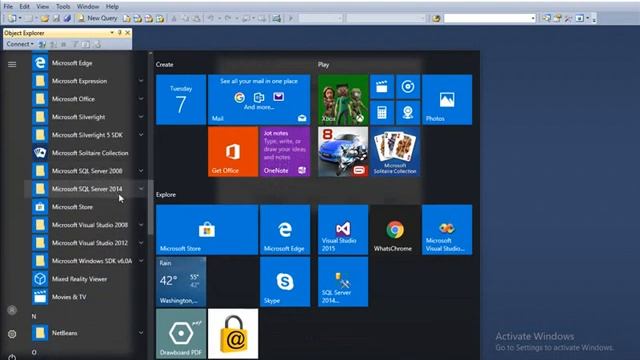Screen dimensions: 640x360
Task: Click the Play group heading
Action: [x=323, y=64]
